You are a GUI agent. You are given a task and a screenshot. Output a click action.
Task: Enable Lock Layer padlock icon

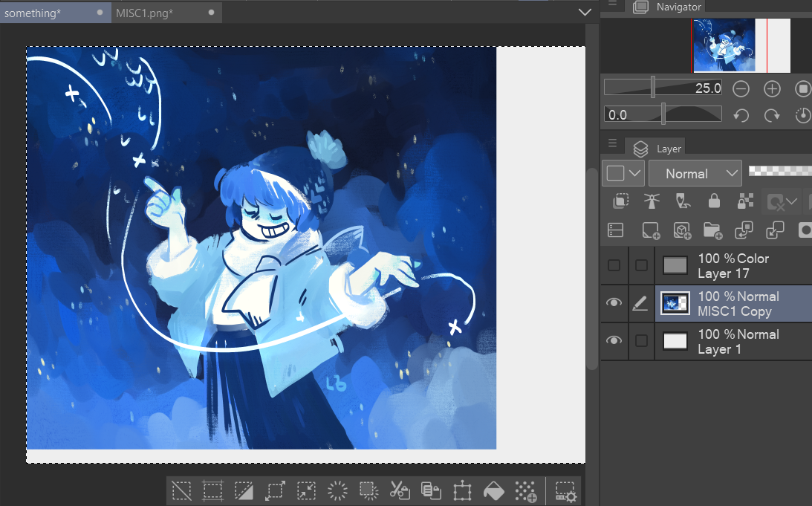(713, 201)
